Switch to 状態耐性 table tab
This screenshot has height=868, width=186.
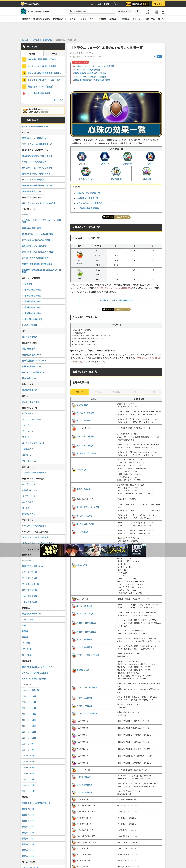(116, 392)
